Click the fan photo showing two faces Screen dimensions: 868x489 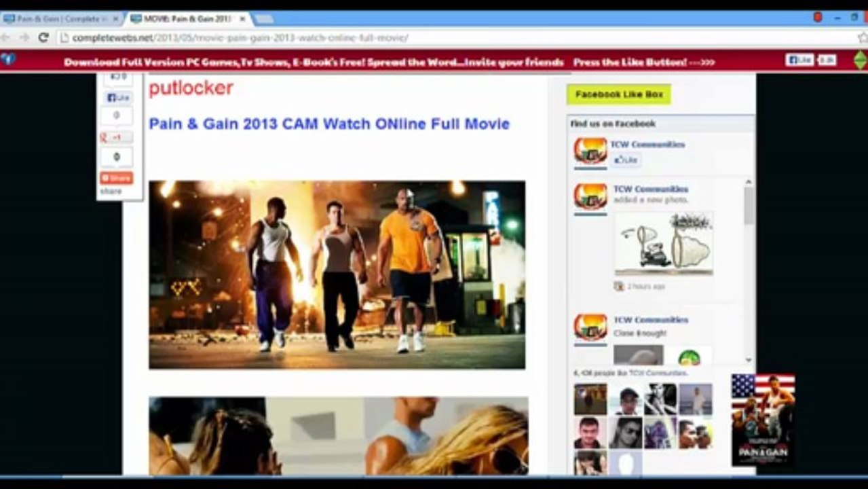click(696, 433)
